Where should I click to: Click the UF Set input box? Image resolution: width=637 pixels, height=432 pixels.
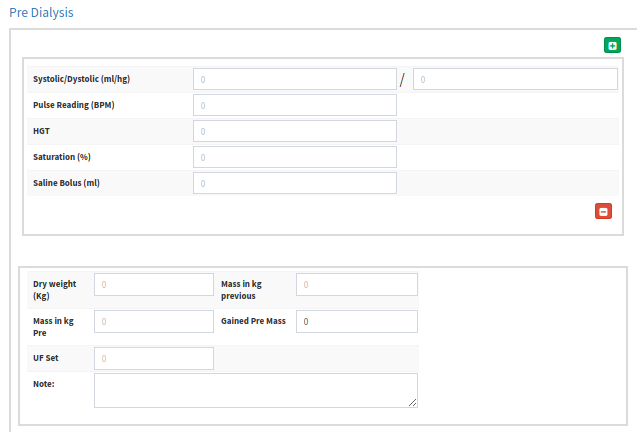click(x=153, y=359)
